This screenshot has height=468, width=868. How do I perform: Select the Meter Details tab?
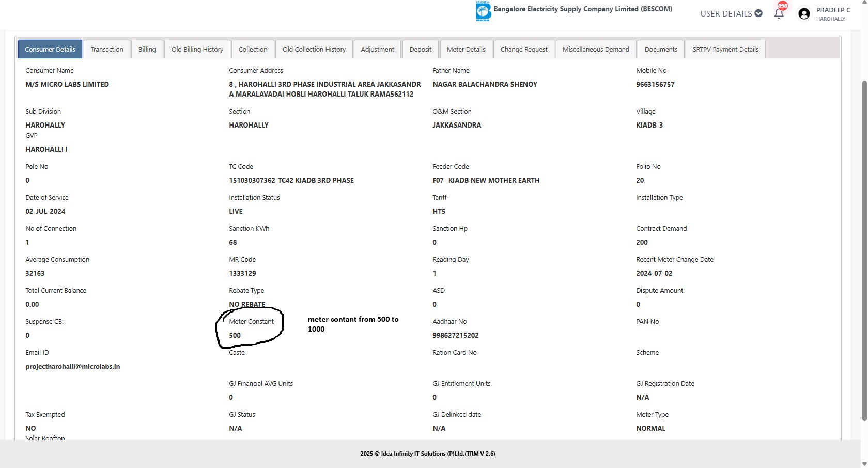point(466,49)
